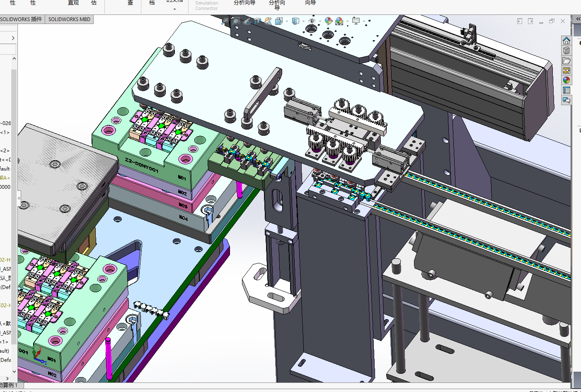Screen dimensions: 581x392
Task: Click the Previous View icon
Action: (x=247, y=21)
